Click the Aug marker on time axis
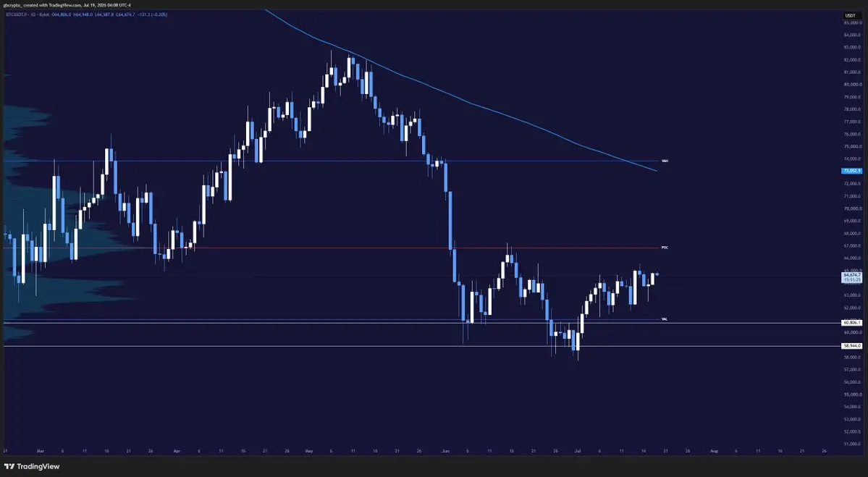The width and height of the screenshot is (868, 477). (x=714, y=451)
